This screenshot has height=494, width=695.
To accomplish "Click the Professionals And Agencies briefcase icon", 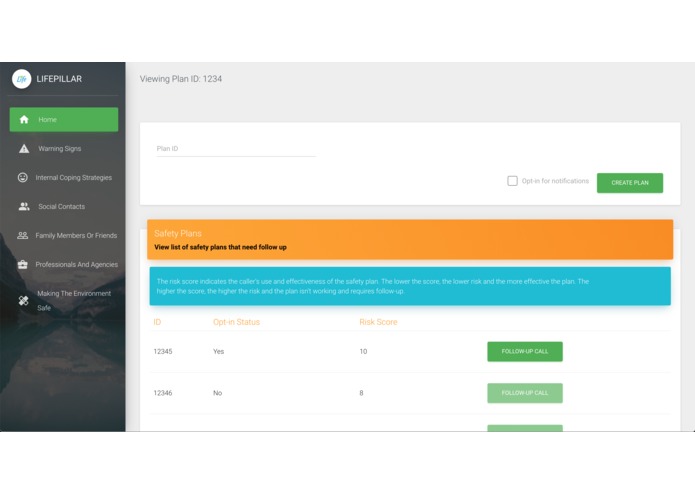I will pyautogui.click(x=23, y=265).
